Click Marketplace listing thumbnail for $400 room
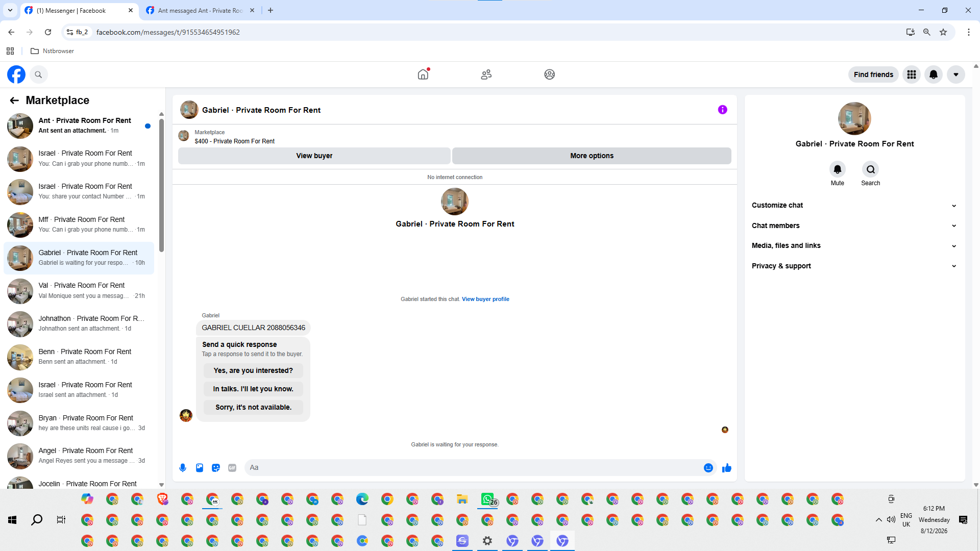The image size is (980, 551). [184, 136]
